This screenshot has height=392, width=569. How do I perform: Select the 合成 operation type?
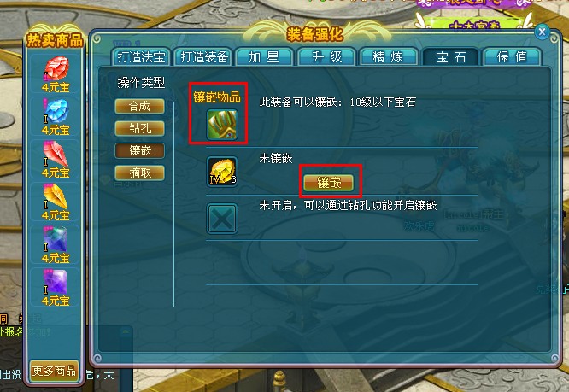(x=140, y=107)
